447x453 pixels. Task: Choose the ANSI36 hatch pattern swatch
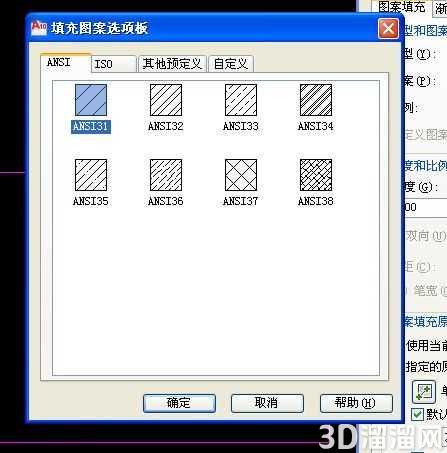166,175
